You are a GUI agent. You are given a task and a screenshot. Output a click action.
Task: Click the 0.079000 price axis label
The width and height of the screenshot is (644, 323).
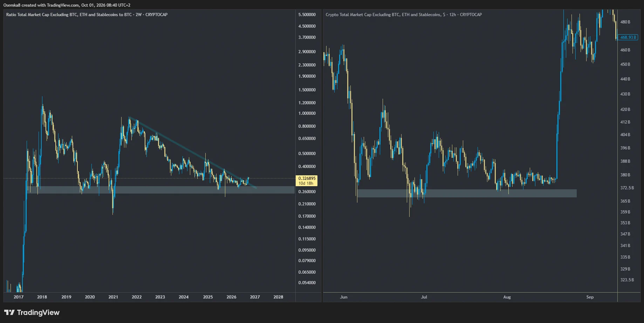tap(307, 261)
